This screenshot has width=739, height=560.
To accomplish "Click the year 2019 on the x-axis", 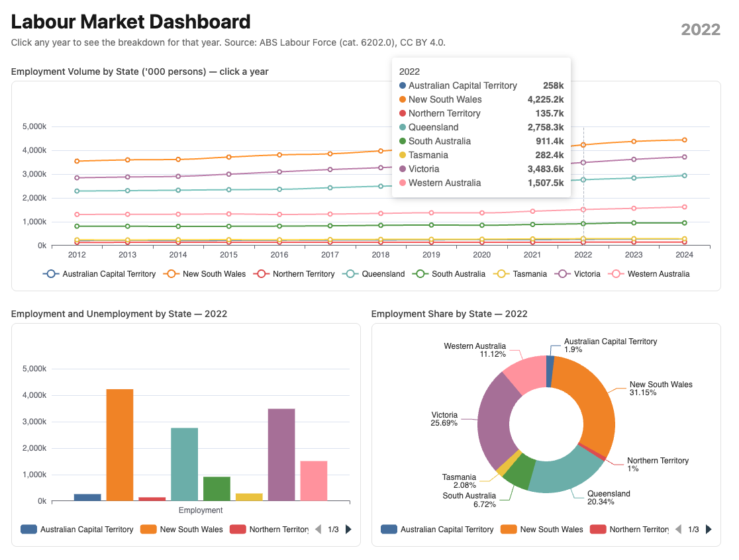I will (431, 254).
